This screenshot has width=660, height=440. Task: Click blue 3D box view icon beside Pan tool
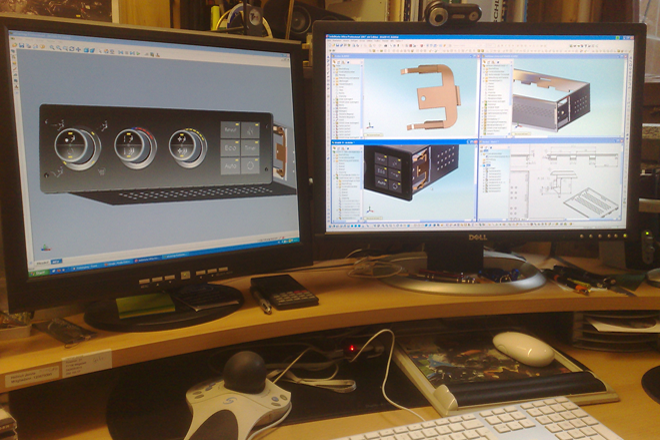point(86,50)
